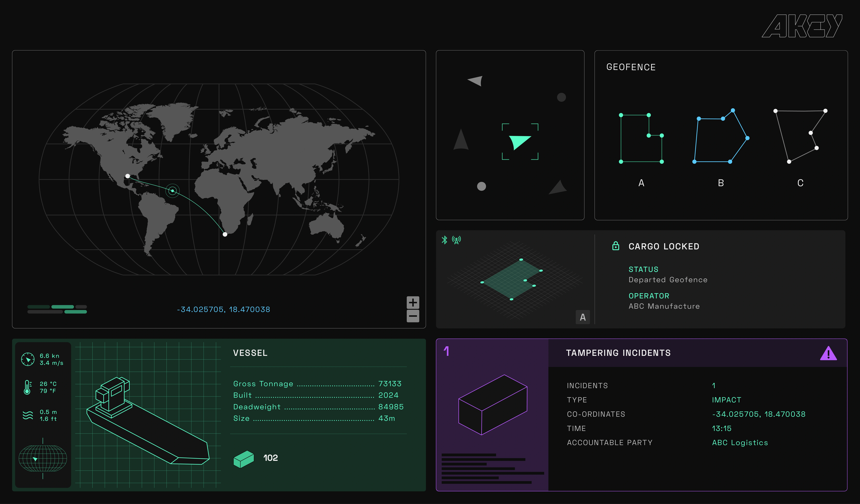Click the speed compass icon

[28, 359]
